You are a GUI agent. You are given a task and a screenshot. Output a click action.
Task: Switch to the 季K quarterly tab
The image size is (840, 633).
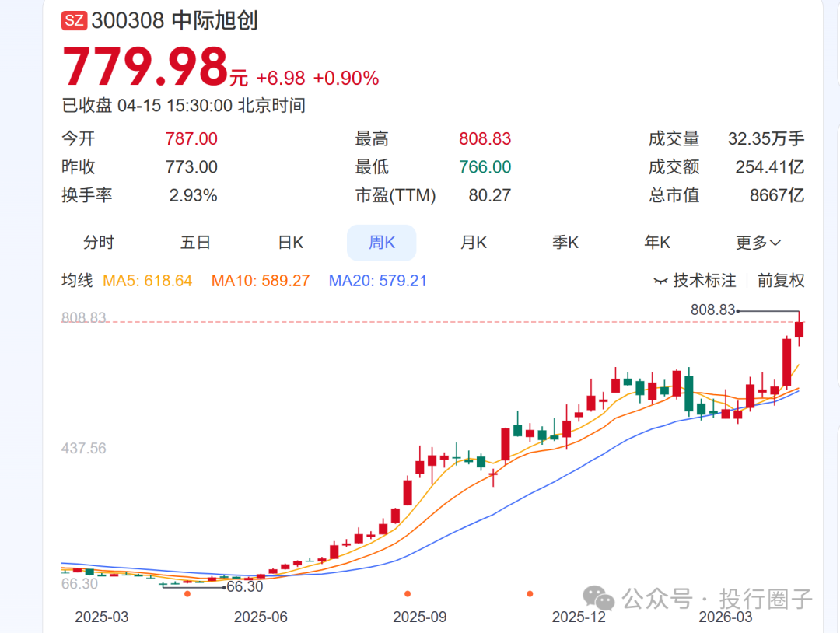(x=565, y=242)
